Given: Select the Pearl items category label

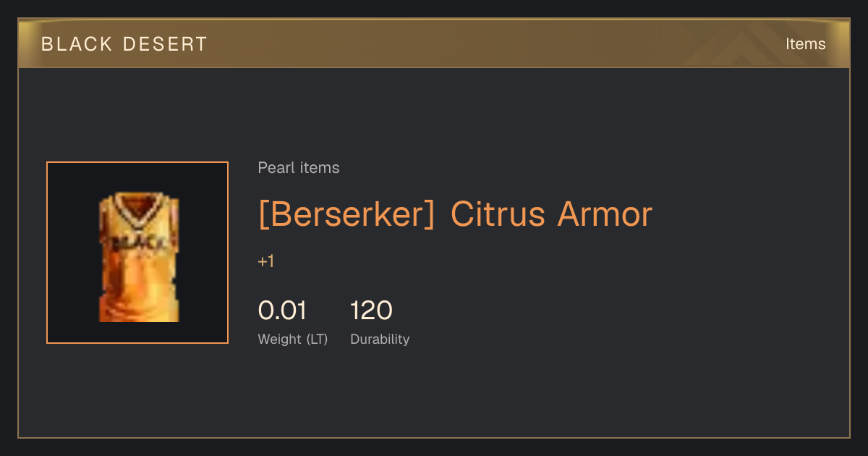Looking at the screenshot, I should (x=299, y=168).
